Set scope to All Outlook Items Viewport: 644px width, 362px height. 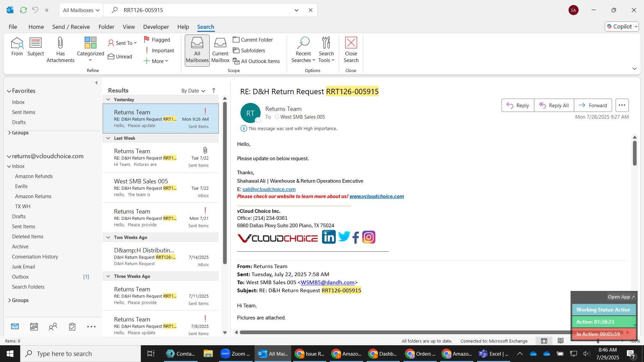tap(256, 61)
